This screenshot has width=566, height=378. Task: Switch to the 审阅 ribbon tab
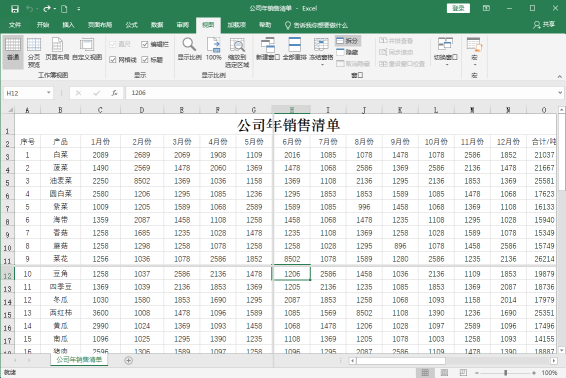pos(183,25)
